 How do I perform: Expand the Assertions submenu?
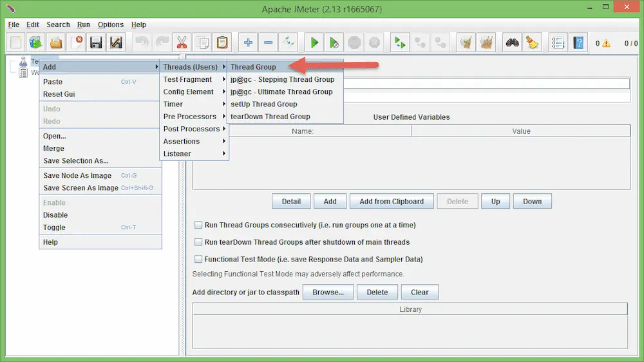[194, 141]
